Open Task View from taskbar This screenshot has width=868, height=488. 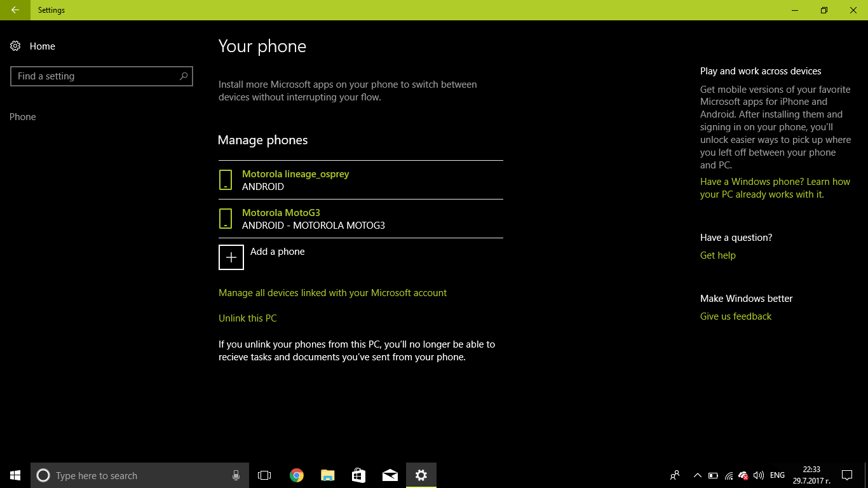(264, 475)
